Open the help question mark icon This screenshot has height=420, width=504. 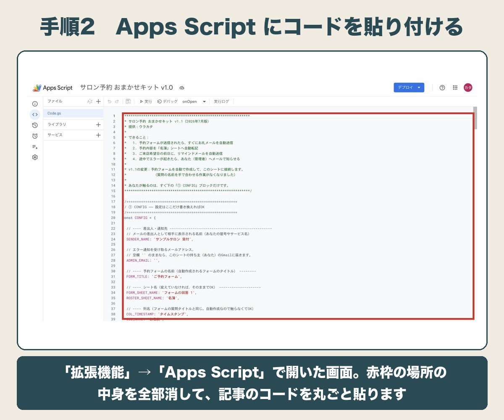click(x=442, y=87)
